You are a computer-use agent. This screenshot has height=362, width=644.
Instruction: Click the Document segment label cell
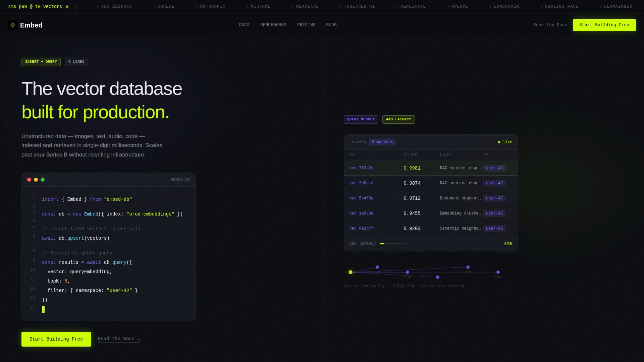click(460, 198)
